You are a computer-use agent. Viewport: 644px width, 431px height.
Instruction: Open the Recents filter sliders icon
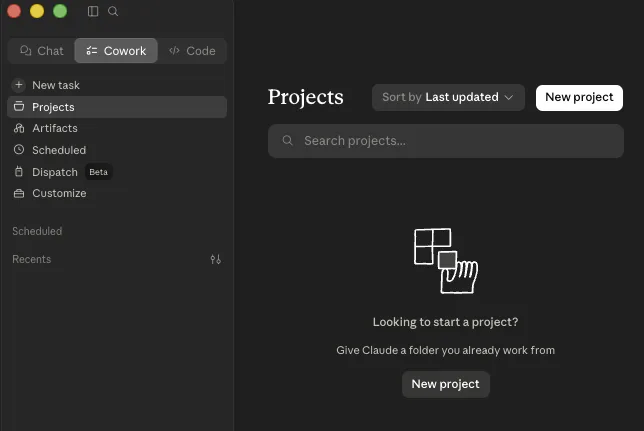point(216,259)
